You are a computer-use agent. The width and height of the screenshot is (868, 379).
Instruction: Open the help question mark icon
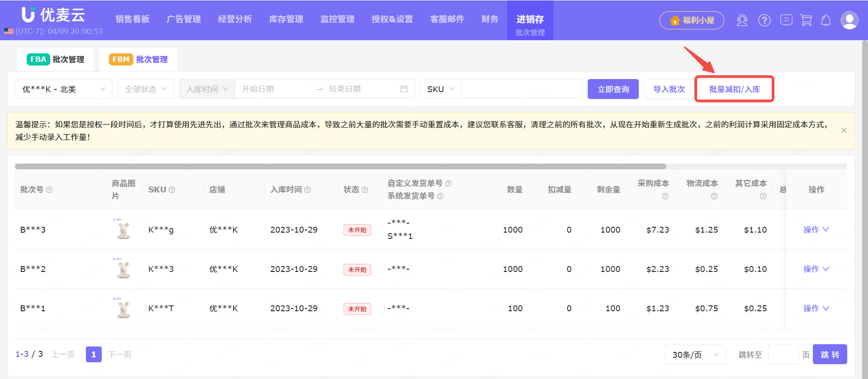(764, 20)
